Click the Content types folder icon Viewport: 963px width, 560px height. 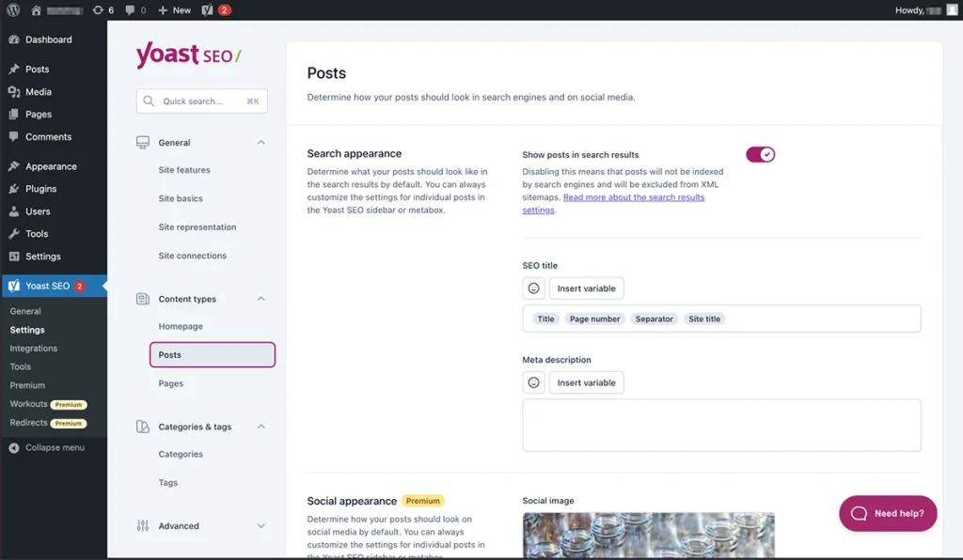[143, 299]
